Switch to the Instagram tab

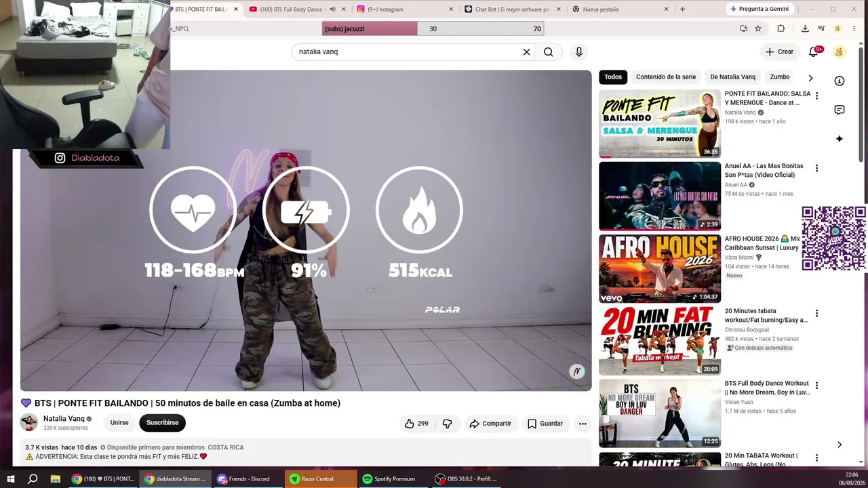point(406,9)
